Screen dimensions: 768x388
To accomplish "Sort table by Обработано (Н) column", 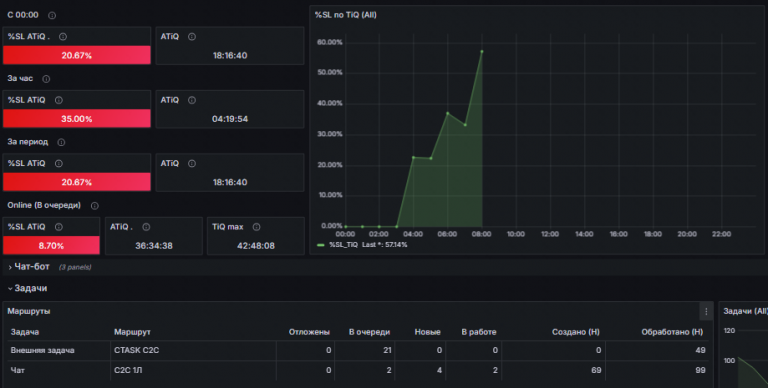I will point(672,332).
